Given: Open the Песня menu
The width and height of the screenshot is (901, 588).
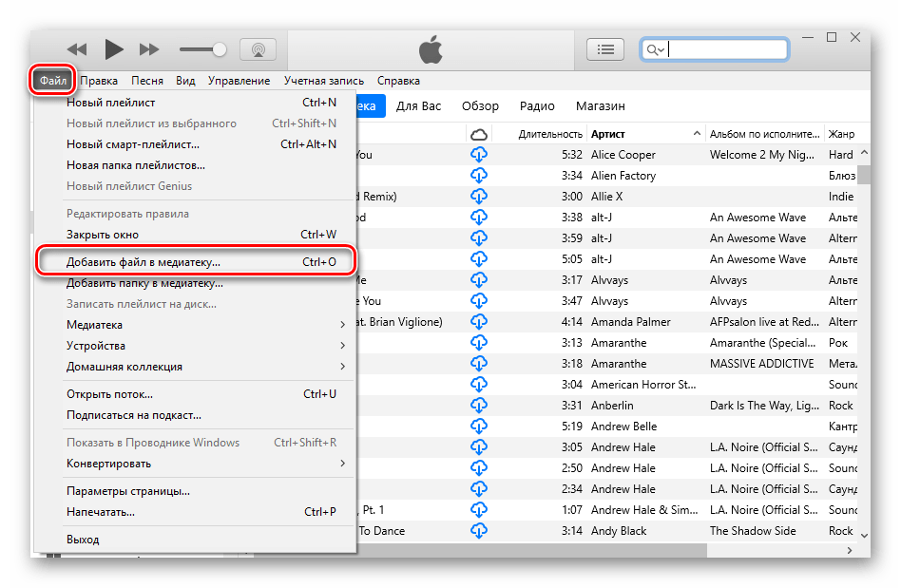Looking at the screenshot, I should [147, 81].
